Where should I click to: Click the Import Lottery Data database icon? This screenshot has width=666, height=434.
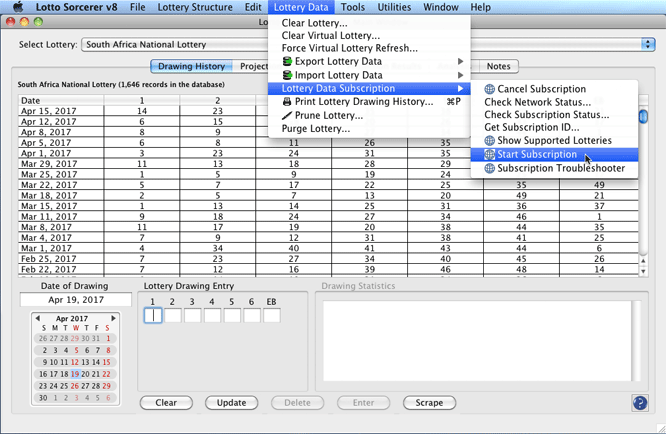point(288,75)
